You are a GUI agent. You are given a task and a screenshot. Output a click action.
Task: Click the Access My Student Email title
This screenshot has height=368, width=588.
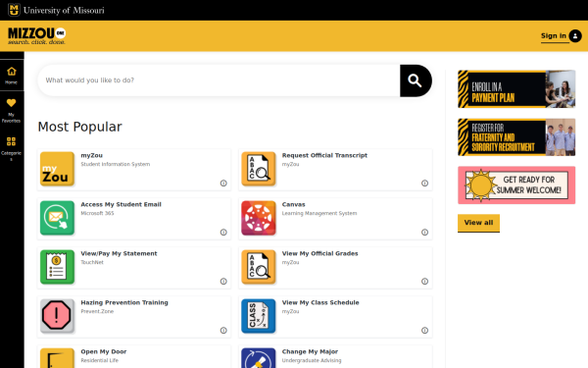pyautogui.click(x=122, y=205)
